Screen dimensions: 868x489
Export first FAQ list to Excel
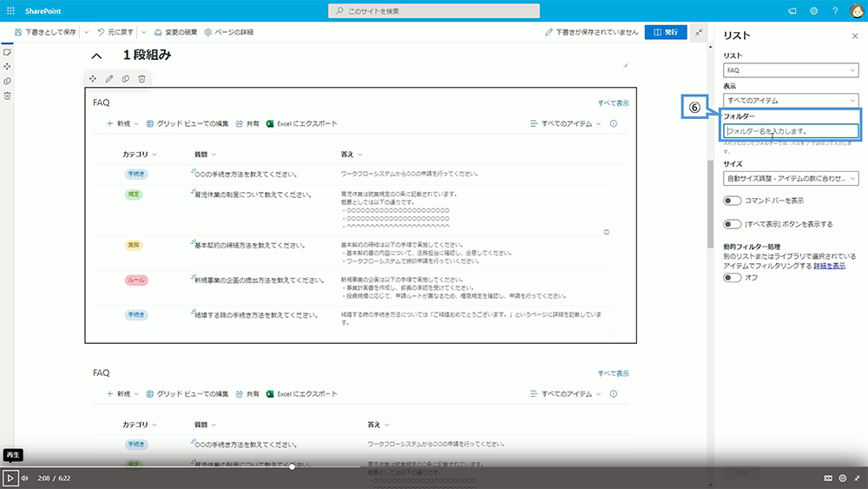(x=302, y=123)
